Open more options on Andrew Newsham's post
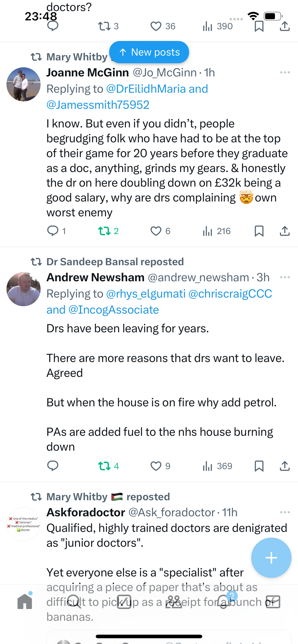This screenshot has height=644, width=298. 285,277
